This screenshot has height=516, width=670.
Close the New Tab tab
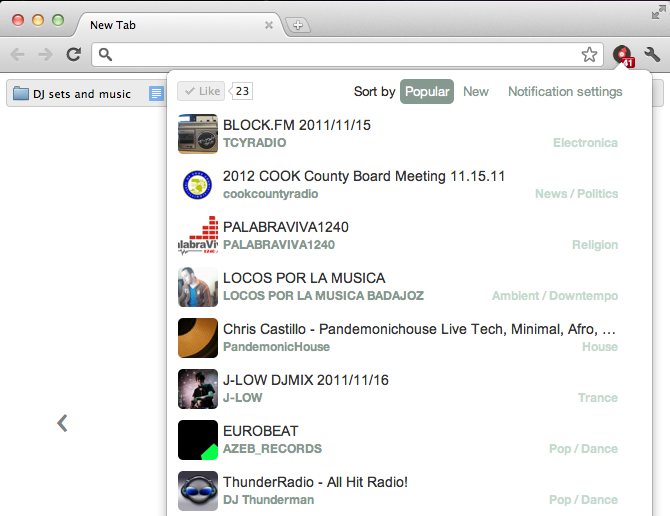pos(266,25)
